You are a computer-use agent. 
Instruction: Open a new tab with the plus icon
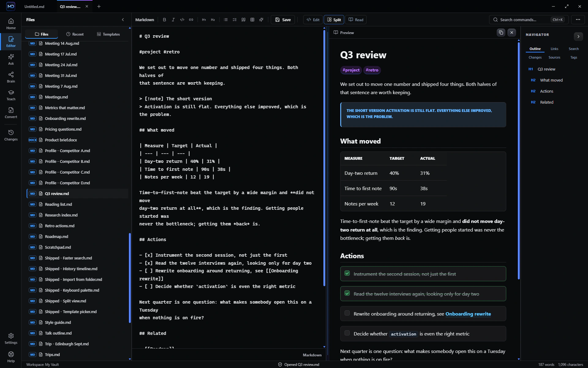99,6
